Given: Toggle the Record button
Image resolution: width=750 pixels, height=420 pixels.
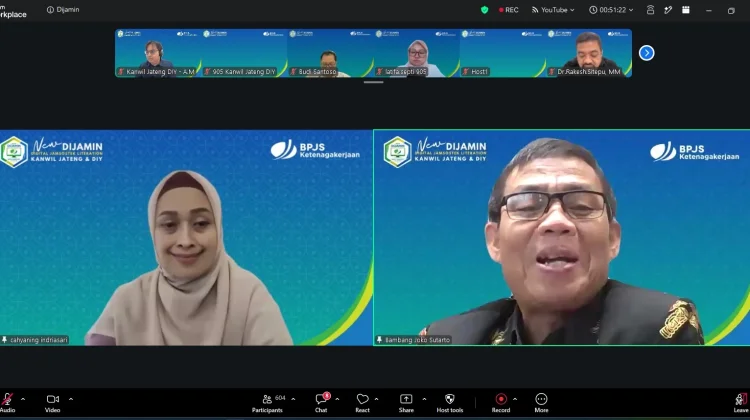Looking at the screenshot, I should (501, 403).
